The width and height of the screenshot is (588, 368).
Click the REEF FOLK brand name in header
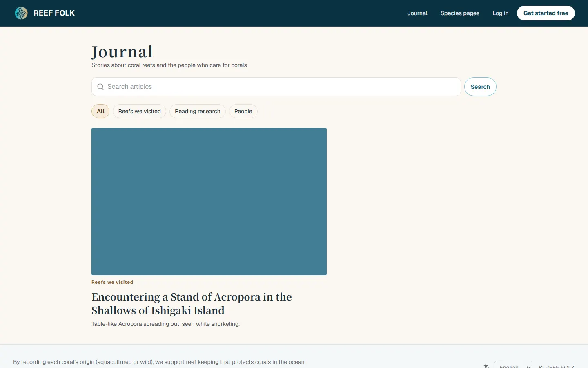coord(54,13)
